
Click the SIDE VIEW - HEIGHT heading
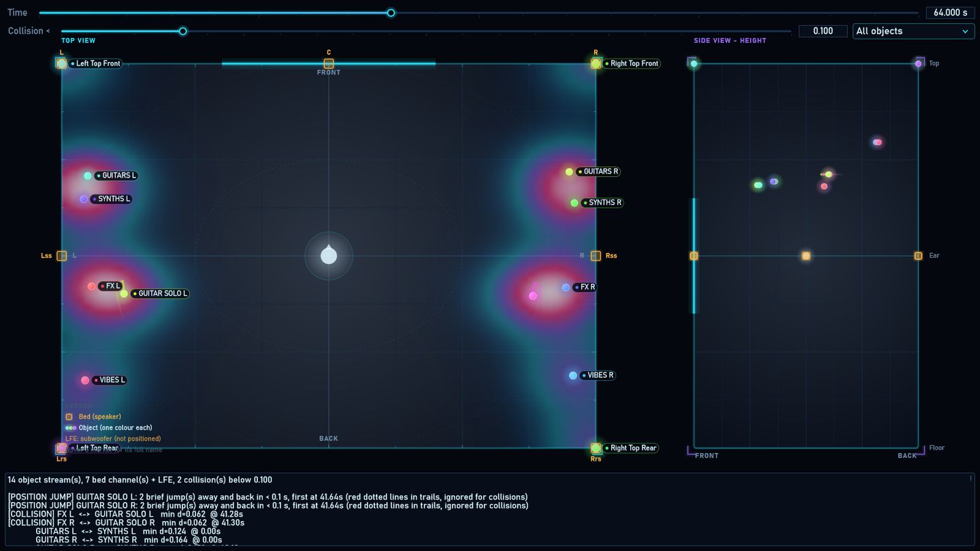point(730,41)
